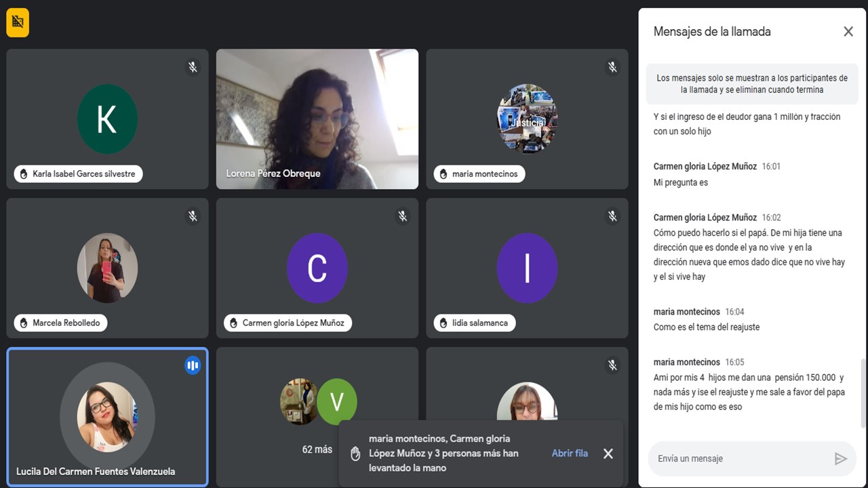The width and height of the screenshot is (868, 488).
Task: Click the message about pensión 150.000
Action: pos(749,392)
